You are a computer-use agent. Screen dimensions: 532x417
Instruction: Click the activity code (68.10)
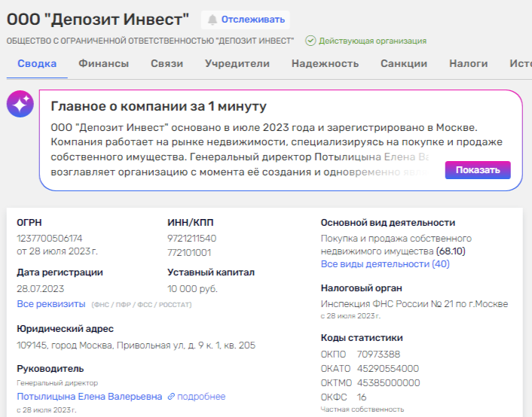451,251
